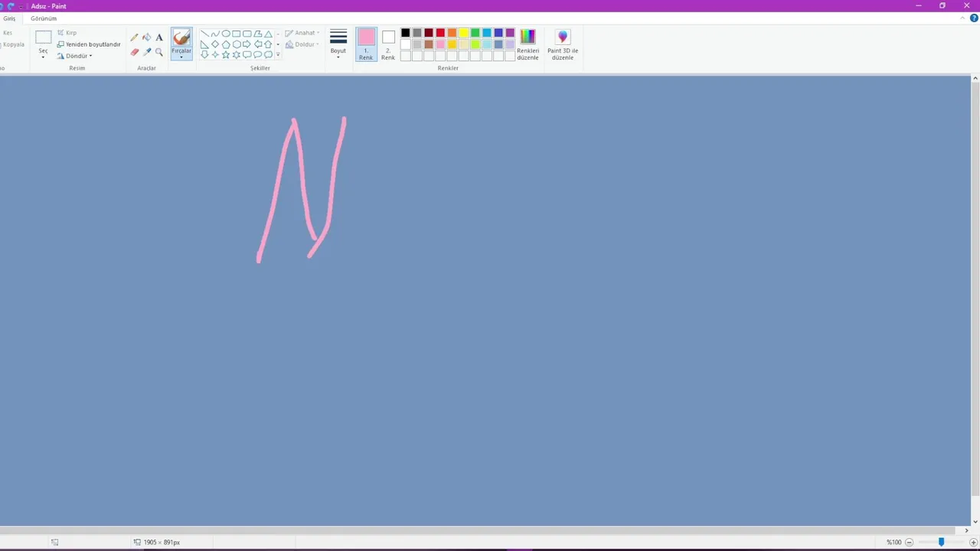
Task: Select the Eraser tool
Action: point(134,52)
